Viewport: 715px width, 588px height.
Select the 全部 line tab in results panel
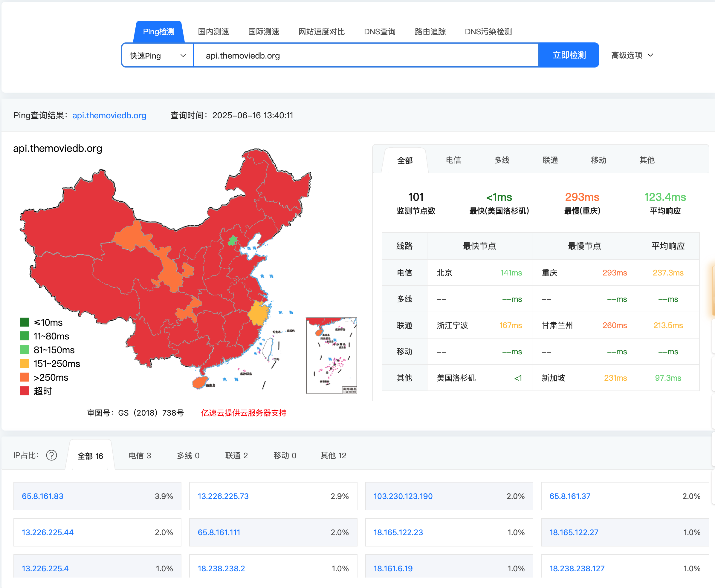[405, 160]
